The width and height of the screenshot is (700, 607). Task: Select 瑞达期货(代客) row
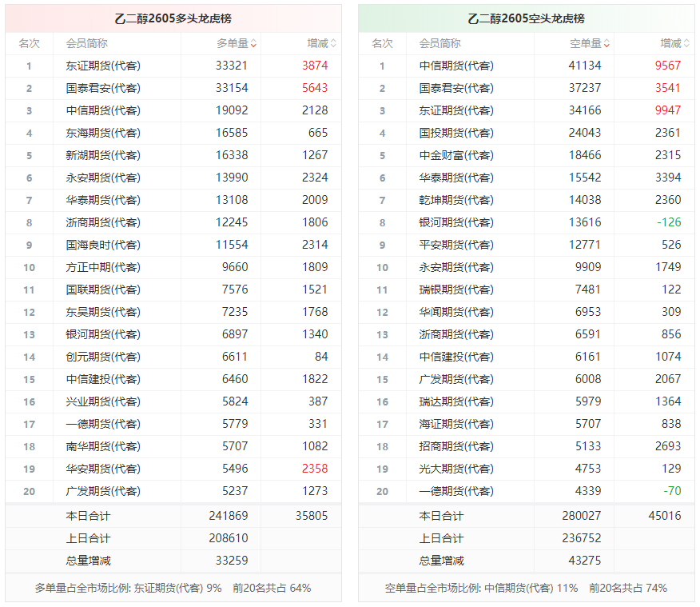527,401
